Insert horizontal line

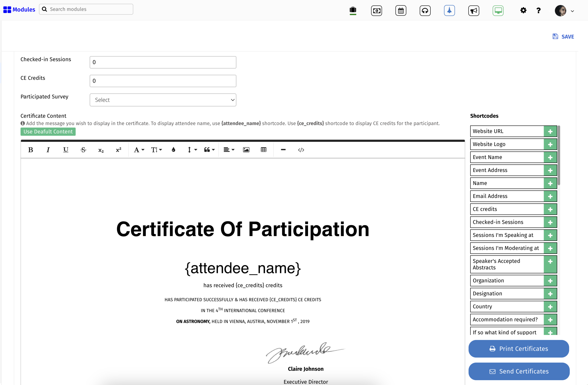pyautogui.click(x=283, y=150)
